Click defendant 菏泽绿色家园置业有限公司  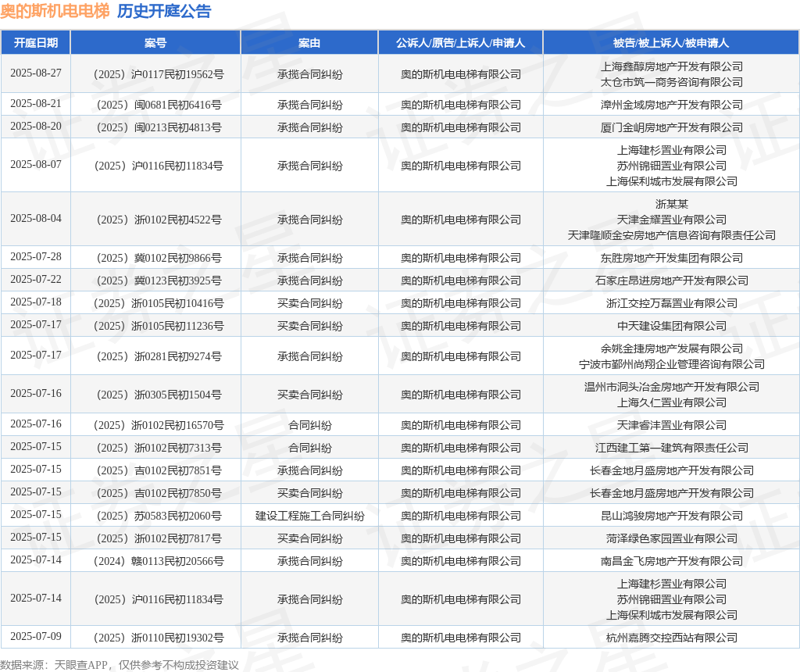[x=671, y=539]
